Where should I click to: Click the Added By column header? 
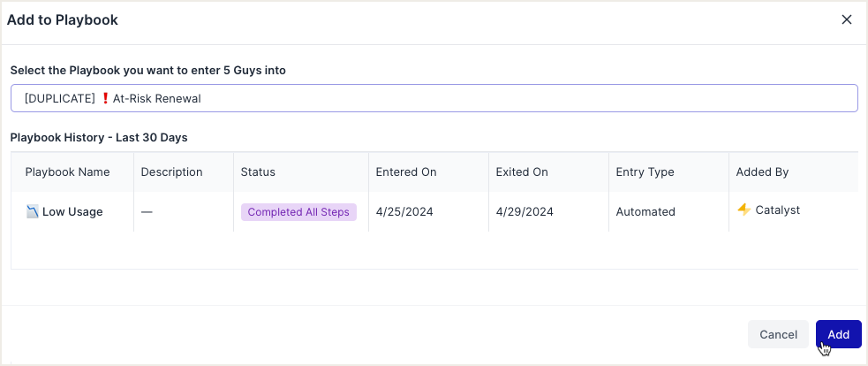tap(762, 172)
